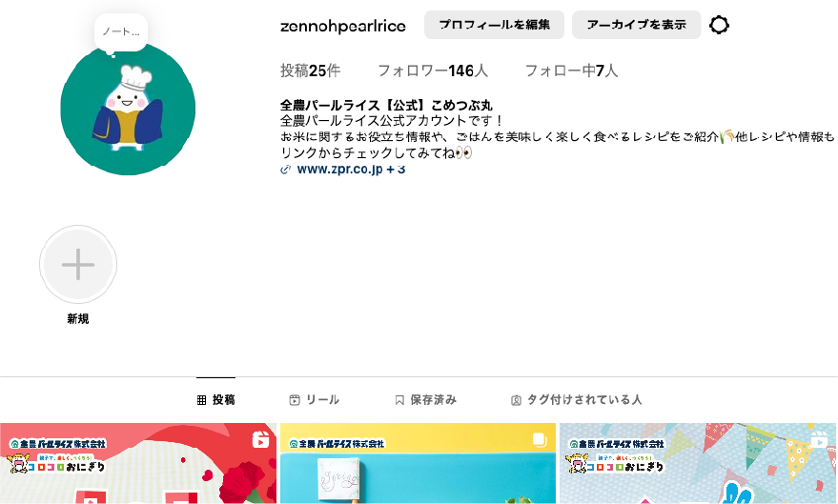This screenshot has width=838, height=504.
Task: Click the carousel icon on the yellow post
Action: (x=540, y=440)
